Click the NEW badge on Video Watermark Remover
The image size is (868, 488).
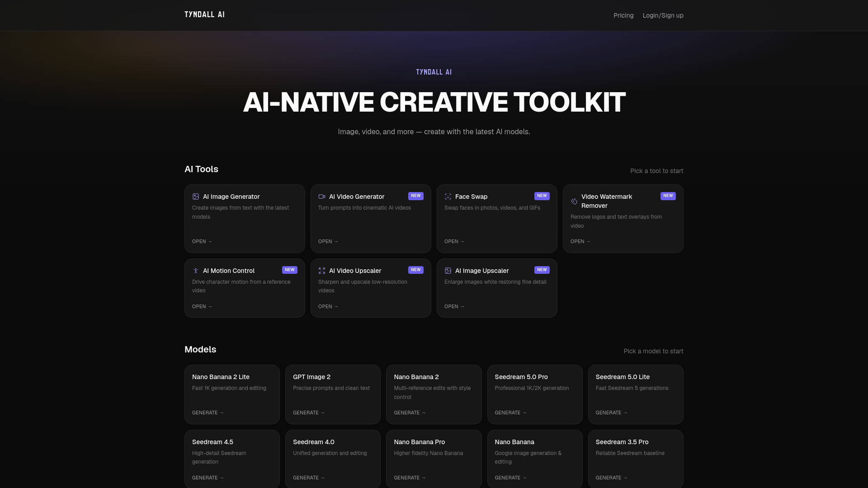click(x=668, y=196)
